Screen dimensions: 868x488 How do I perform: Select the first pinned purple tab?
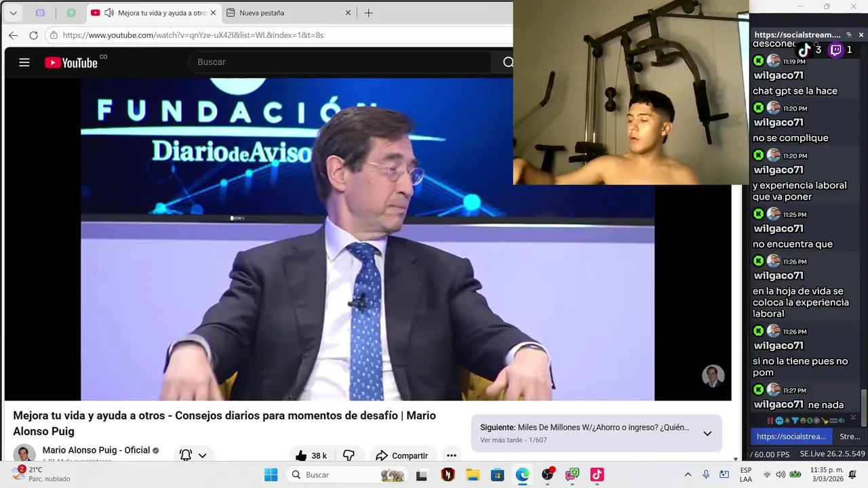point(40,13)
